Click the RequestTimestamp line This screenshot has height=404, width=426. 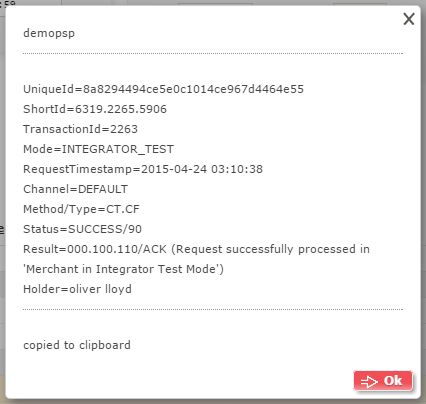point(143,169)
